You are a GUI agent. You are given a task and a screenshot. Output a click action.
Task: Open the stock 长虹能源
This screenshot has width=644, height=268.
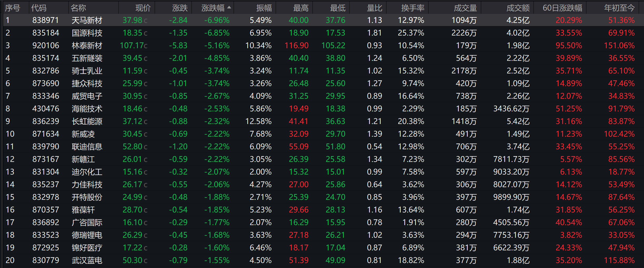click(x=87, y=121)
